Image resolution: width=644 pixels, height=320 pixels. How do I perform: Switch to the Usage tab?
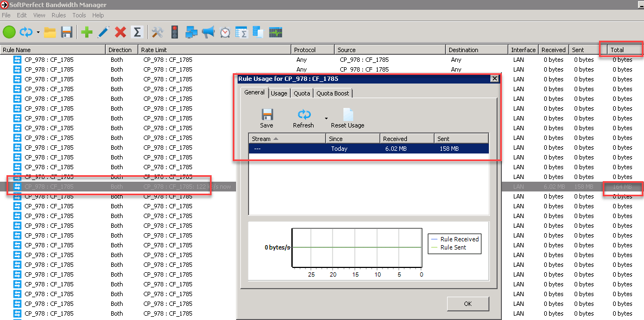(279, 93)
